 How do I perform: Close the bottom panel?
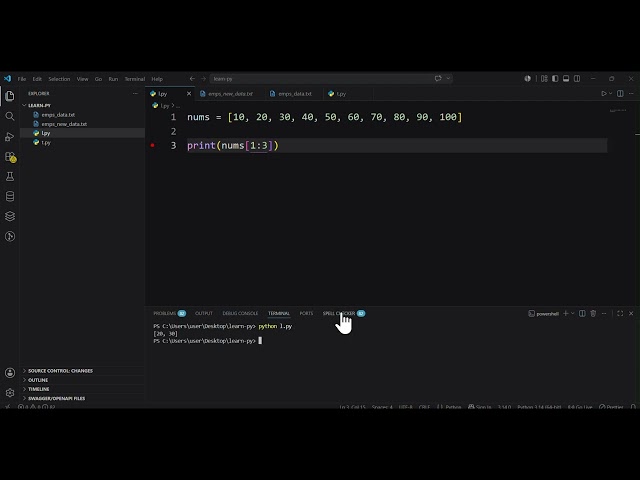point(631,313)
